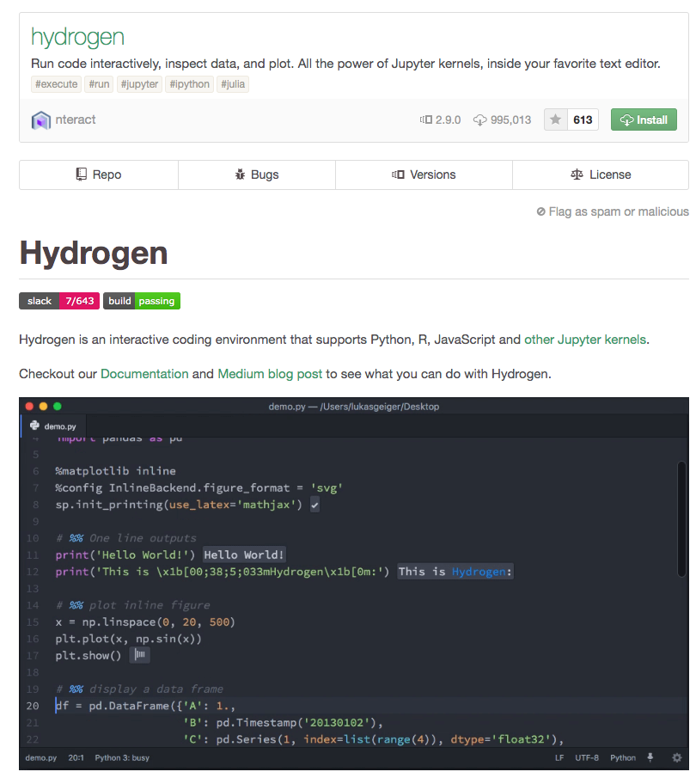Open the Repo tab

99,175
